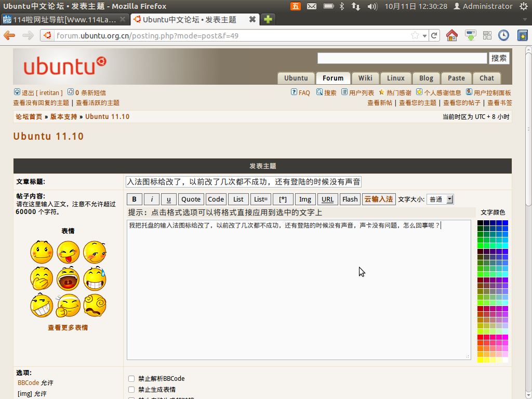Click the 搜索 button beside the search box
Viewport: 532px width, 399px height.
(499, 58)
